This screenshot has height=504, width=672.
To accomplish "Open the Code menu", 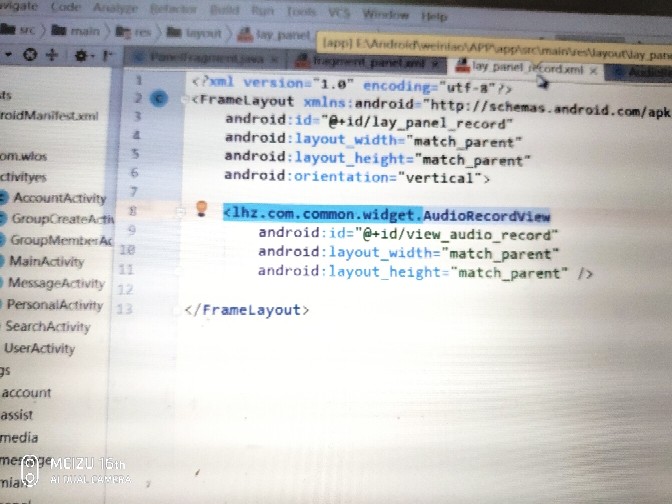I will click(65, 6).
